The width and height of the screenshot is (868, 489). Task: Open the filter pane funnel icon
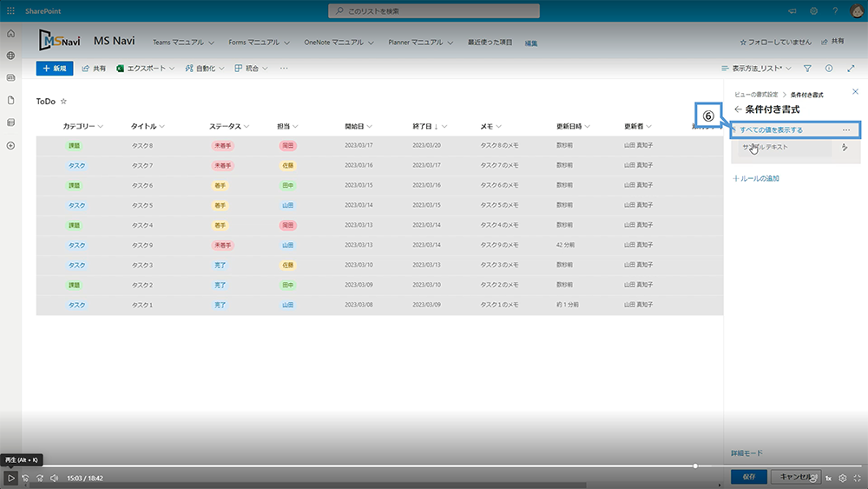(x=807, y=69)
